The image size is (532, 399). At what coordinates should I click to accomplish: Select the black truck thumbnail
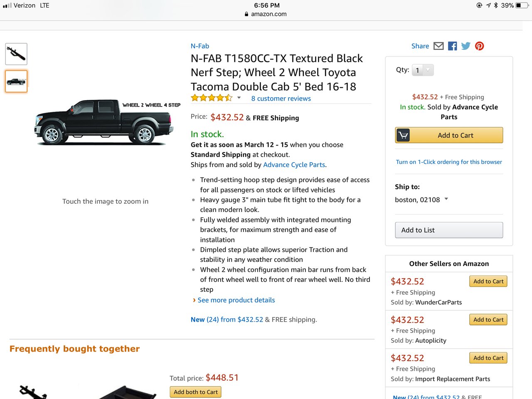[16, 81]
